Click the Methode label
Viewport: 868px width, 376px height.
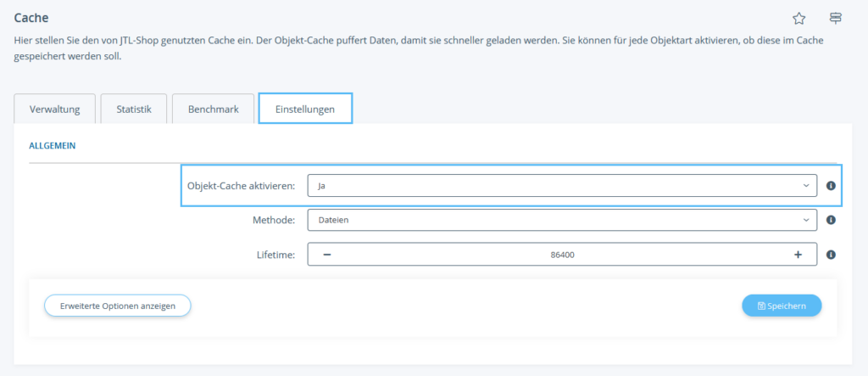tap(273, 220)
